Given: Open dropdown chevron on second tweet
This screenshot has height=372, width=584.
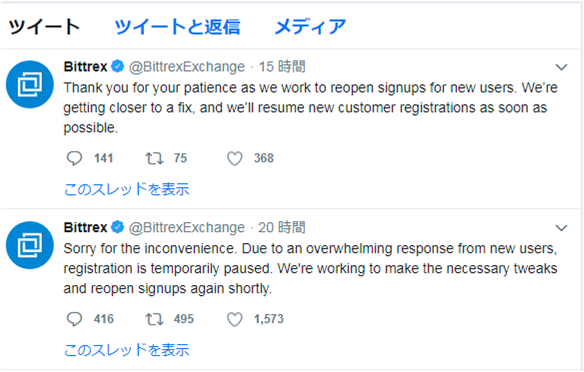Looking at the screenshot, I should point(561,228).
